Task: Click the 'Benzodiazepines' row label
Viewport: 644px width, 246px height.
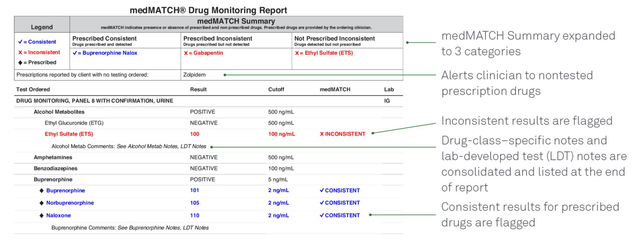Action: (56, 168)
